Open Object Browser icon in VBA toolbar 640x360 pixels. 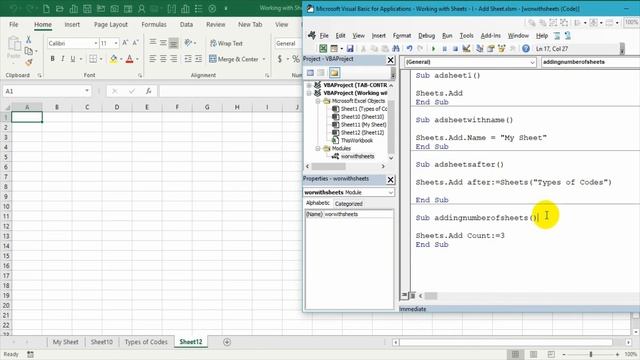pyautogui.click(x=501, y=49)
